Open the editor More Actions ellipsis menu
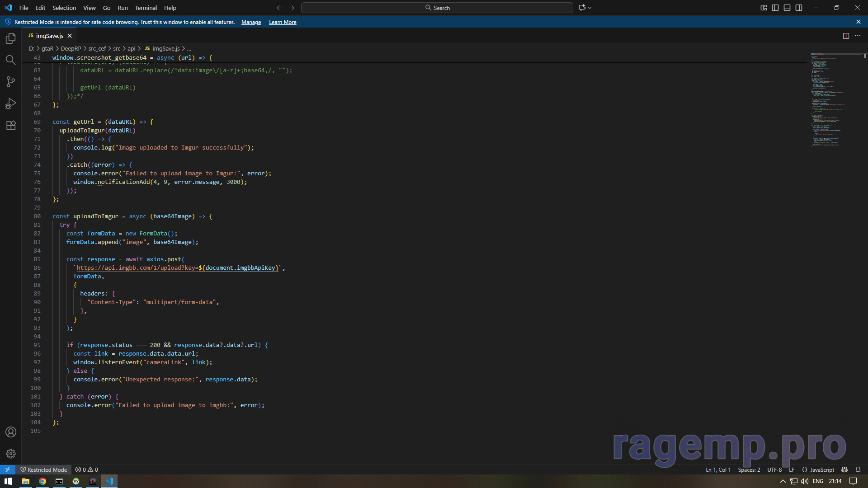The image size is (868, 488). pyautogui.click(x=858, y=36)
